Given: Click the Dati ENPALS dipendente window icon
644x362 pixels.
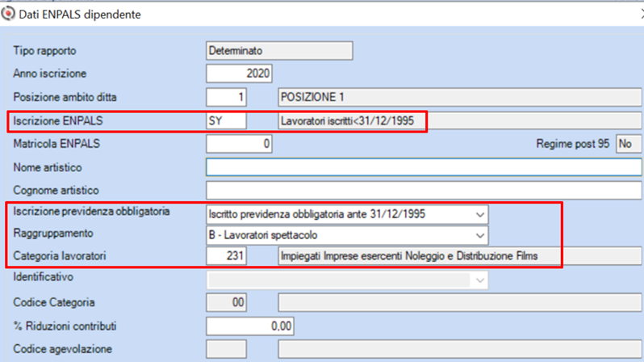Looking at the screenshot, I should pyautogui.click(x=8, y=14).
